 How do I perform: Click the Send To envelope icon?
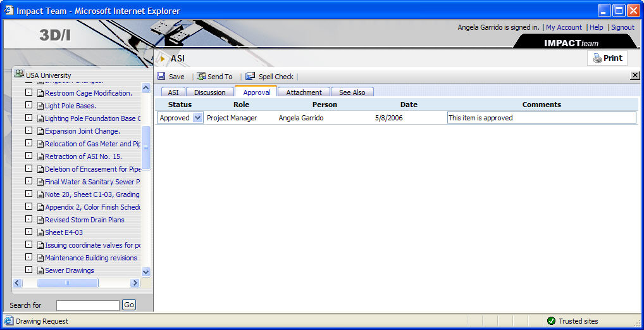tap(201, 77)
